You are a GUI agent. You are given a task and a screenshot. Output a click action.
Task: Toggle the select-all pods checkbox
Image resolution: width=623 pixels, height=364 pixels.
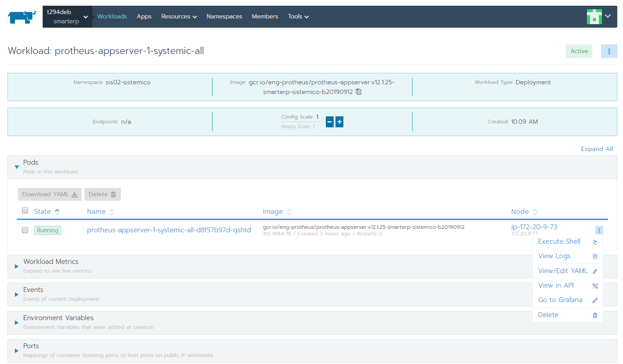pyautogui.click(x=25, y=210)
